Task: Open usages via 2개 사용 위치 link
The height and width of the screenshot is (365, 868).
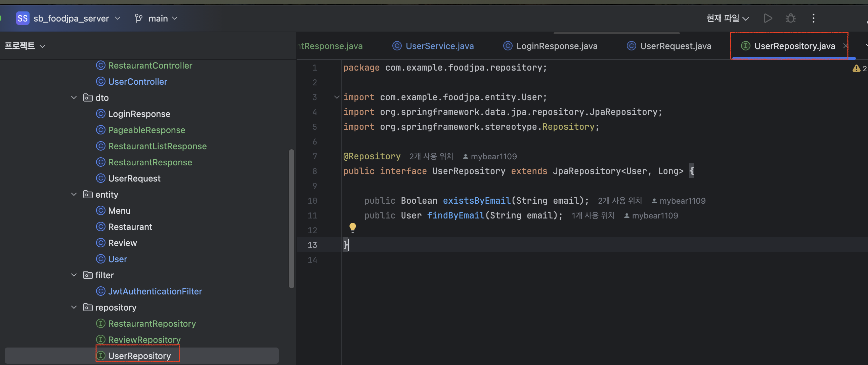Action: 431,156
